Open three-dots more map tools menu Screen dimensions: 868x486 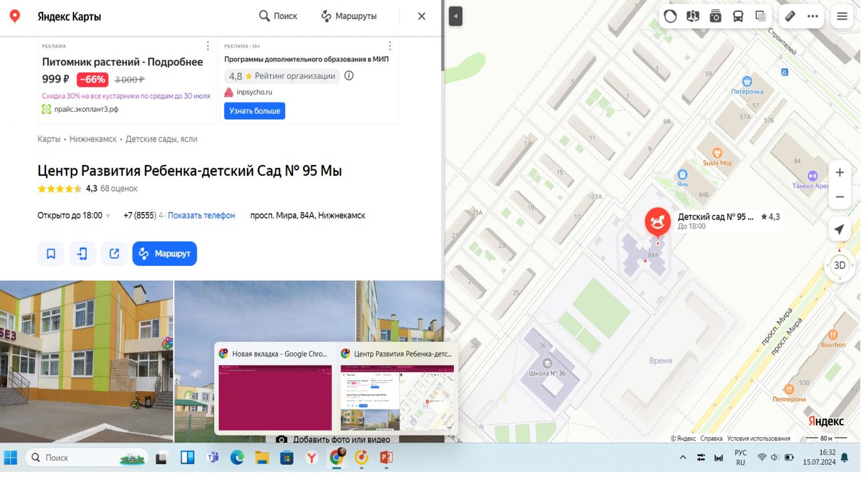click(812, 16)
